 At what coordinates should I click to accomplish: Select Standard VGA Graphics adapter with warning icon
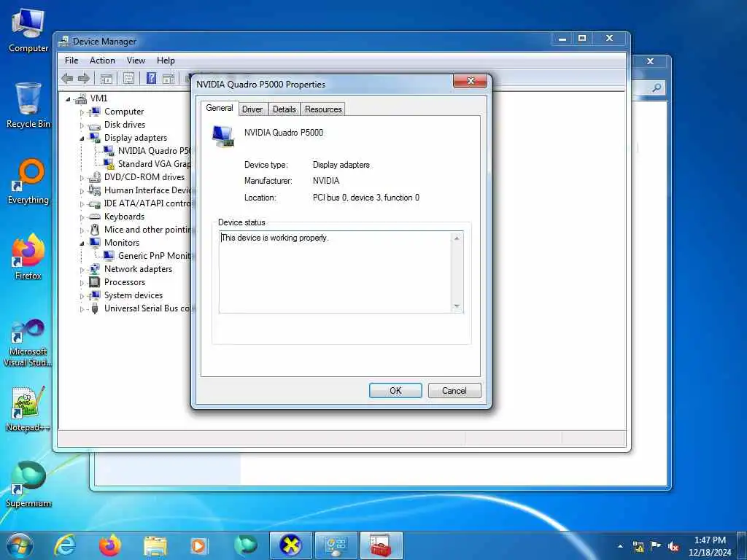[154, 164]
